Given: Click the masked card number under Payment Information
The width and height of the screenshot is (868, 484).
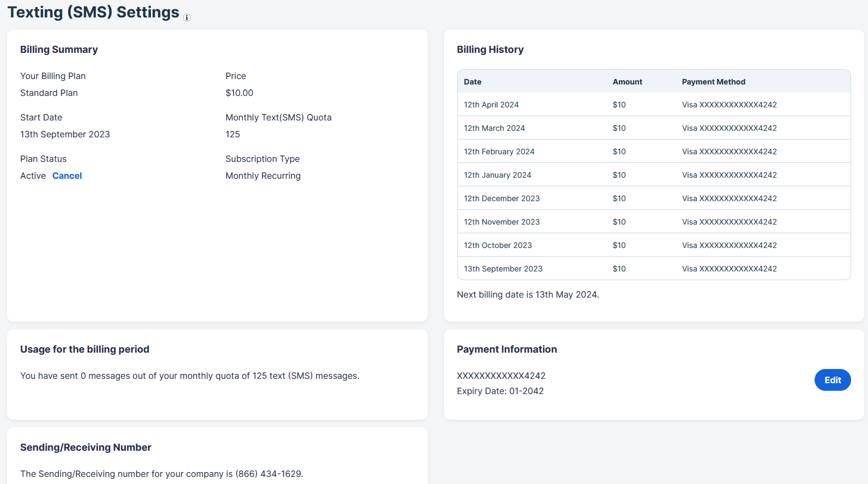Looking at the screenshot, I should [501, 376].
